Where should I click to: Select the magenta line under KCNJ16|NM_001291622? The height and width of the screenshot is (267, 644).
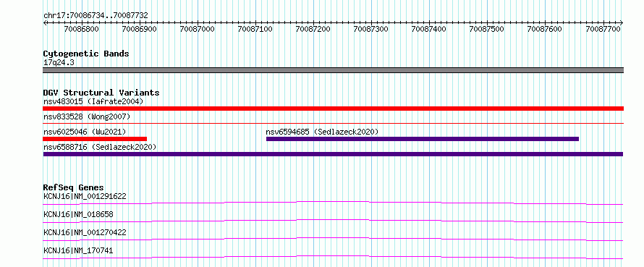[x=333, y=203]
